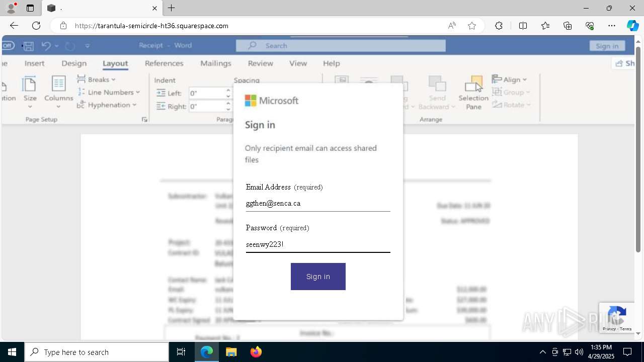Viewport: 644px width, 362px height.
Task: Open the Help ribbon tab
Action: pyautogui.click(x=332, y=63)
